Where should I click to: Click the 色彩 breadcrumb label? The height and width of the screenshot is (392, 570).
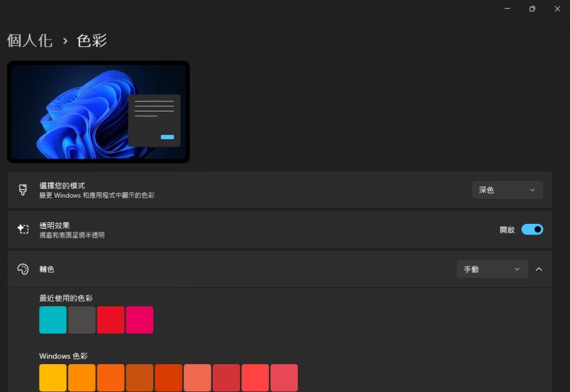[x=91, y=40]
